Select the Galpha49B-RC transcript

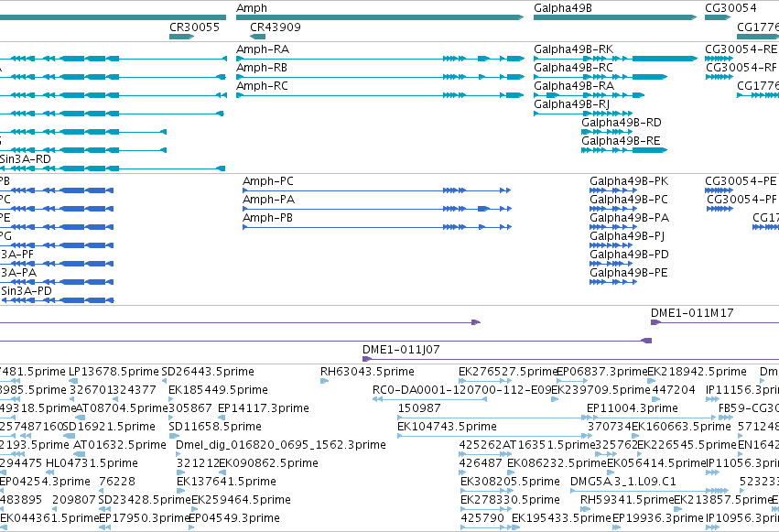(x=600, y=77)
